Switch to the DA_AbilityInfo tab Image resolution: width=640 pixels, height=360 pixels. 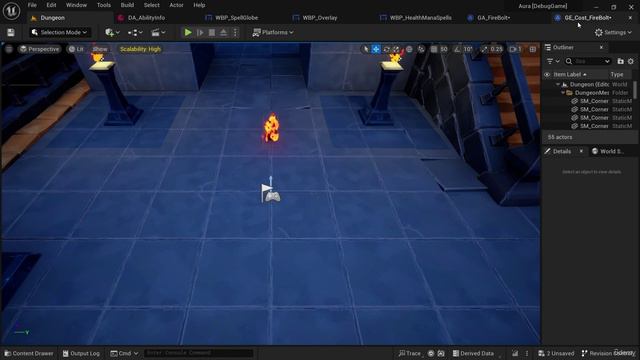146,18
